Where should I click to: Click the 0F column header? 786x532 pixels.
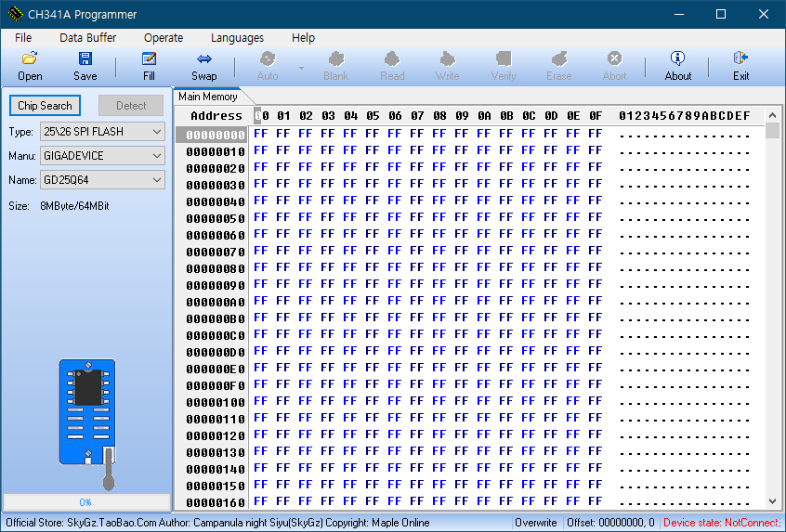coord(596,116)
